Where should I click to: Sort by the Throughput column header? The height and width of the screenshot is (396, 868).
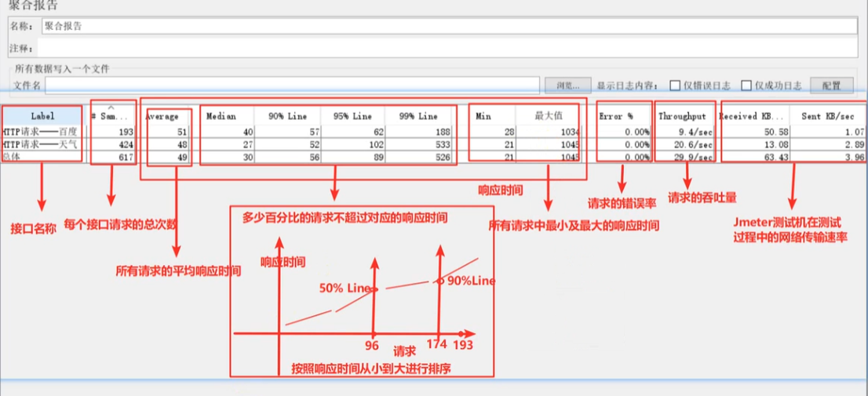pyautogui.click(x=683, y=117)
